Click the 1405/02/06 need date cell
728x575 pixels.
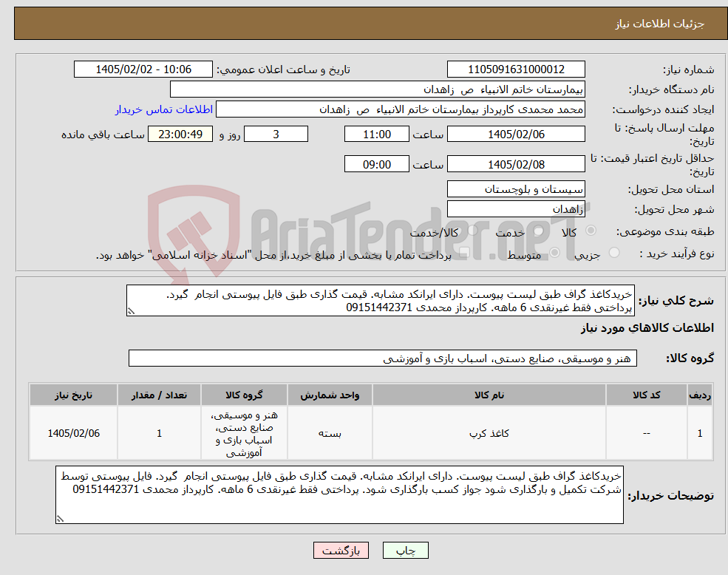point(73,433)
